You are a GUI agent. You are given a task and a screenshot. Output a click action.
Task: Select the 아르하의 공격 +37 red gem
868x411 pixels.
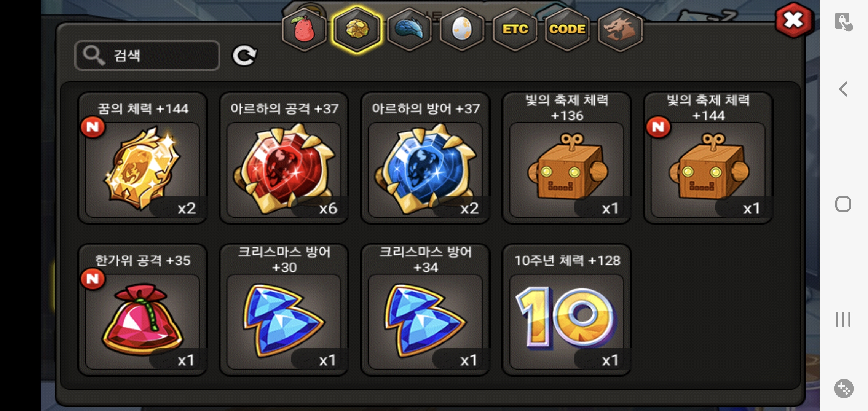tap(284, 158)
